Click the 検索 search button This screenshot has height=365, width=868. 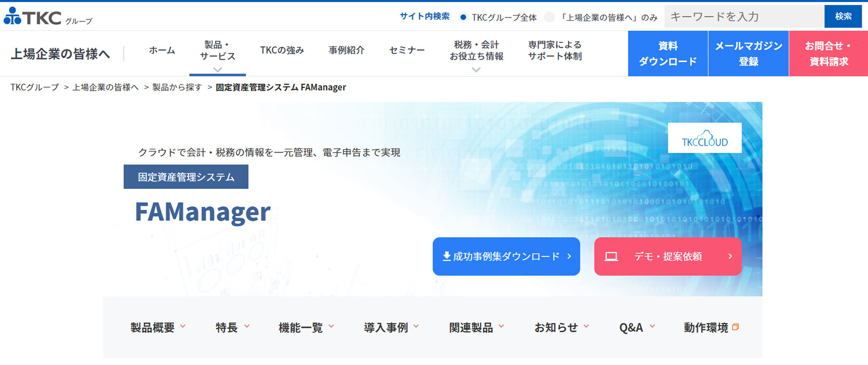pos(843,16)
